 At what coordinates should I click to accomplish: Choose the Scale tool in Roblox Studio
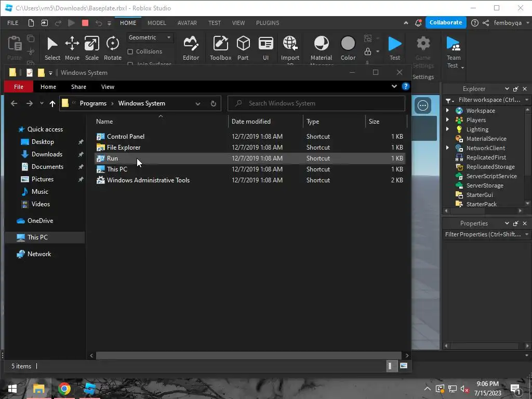pyautogui.click(x=91, y=48)
